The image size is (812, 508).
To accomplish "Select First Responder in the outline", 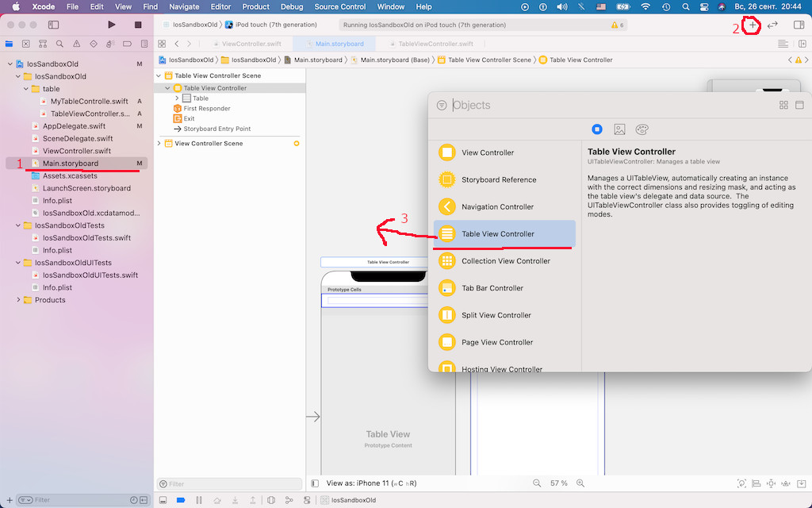I will [x=202, y=108].
